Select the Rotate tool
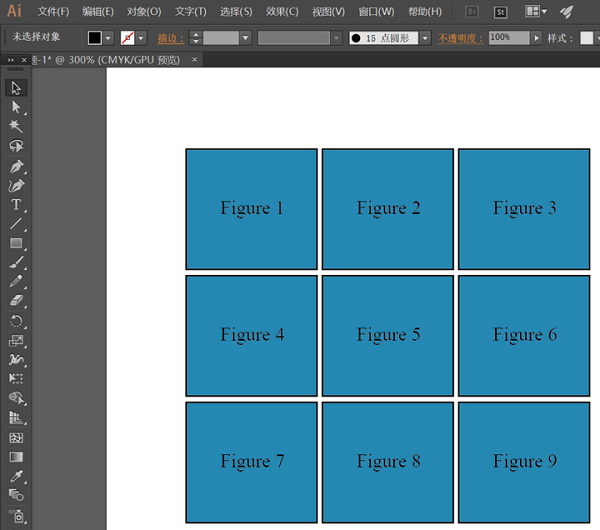600x530 pixels. pyautogui.click(x=16, y=321)
